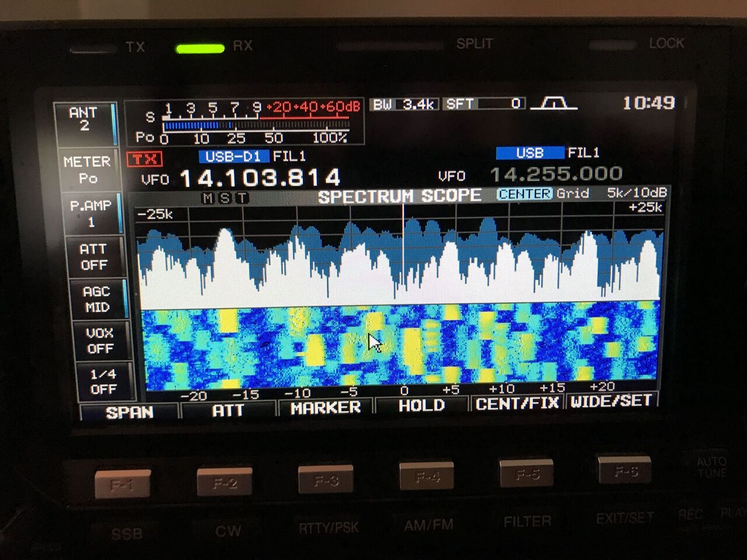Open the WIDE/SET scope option
The height and width of the screenshot is (560, 747).
point(610,401)
